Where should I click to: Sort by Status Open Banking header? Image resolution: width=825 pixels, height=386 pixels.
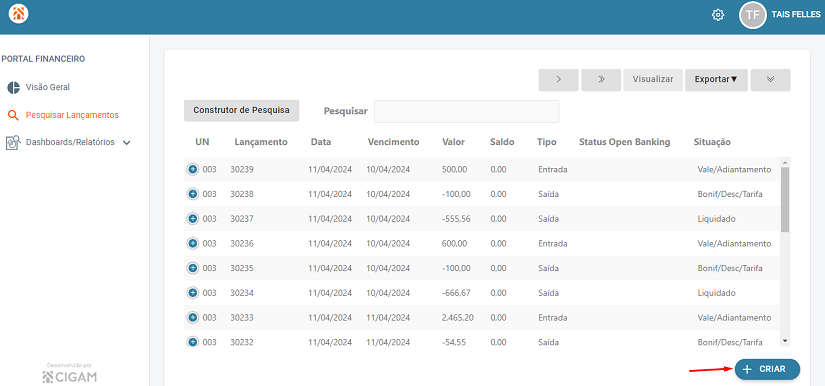click(x=625, y=142)
